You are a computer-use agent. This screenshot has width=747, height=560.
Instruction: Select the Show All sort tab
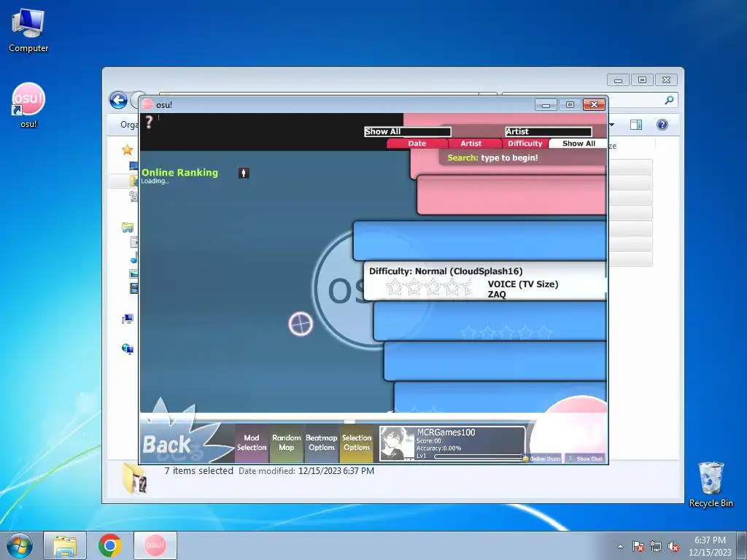(x=578, y=144)
